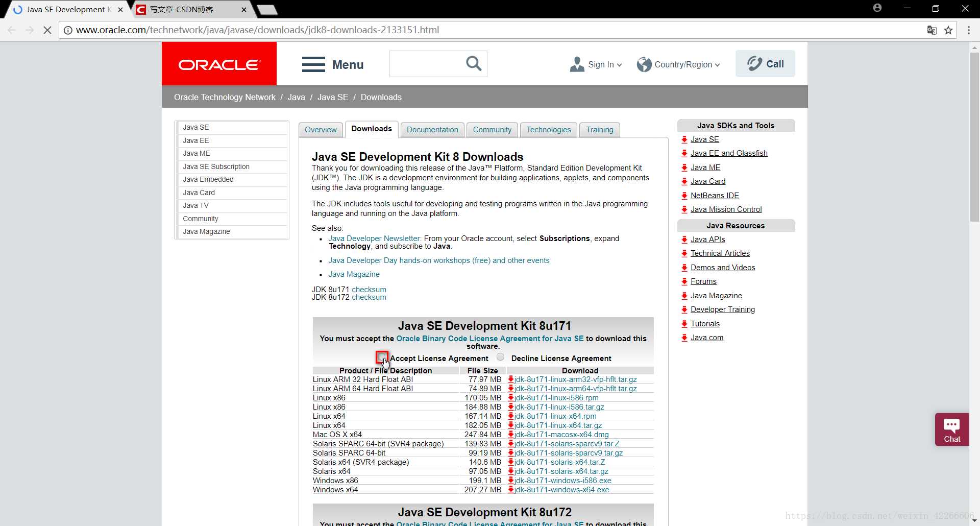Click download arrow beside Java SE sidebar link

click(684, 139)
